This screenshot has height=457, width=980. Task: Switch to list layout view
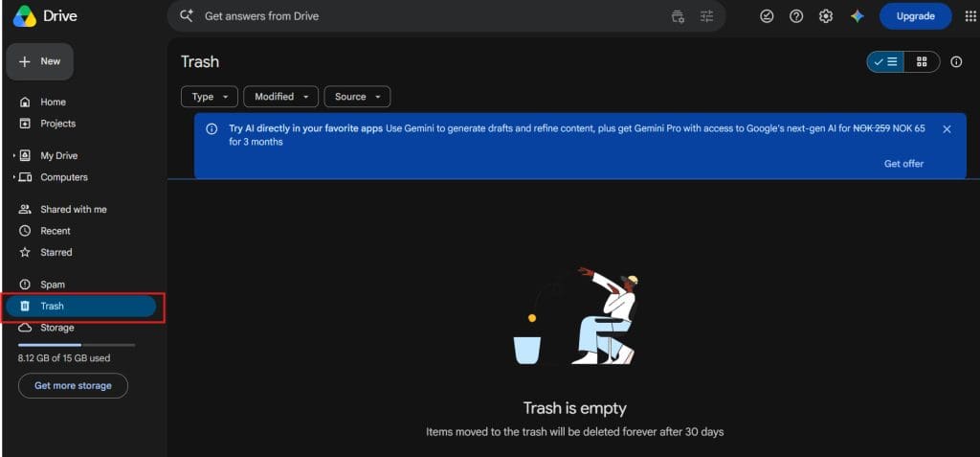tap(885, 61)
